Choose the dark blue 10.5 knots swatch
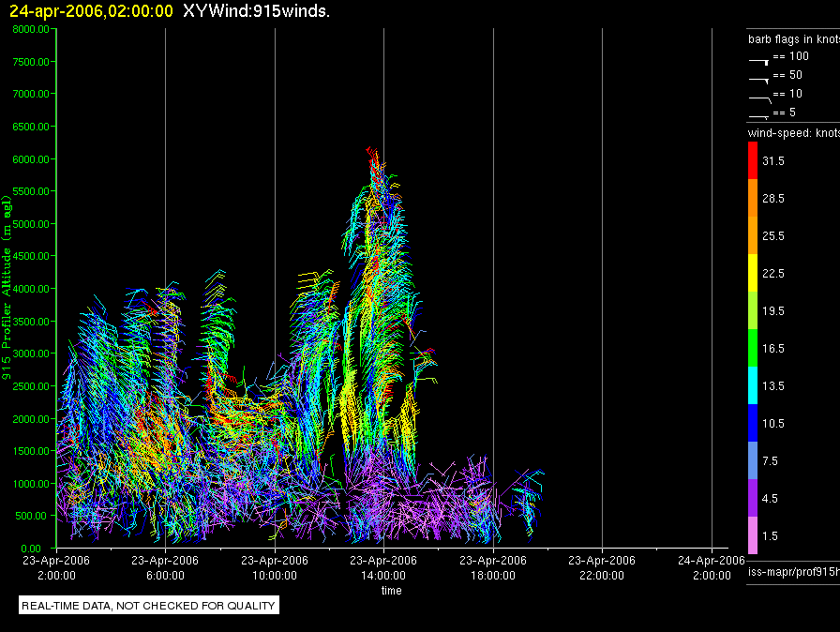The height and width of the screenshot is (632, 840). tap(752, 423)
